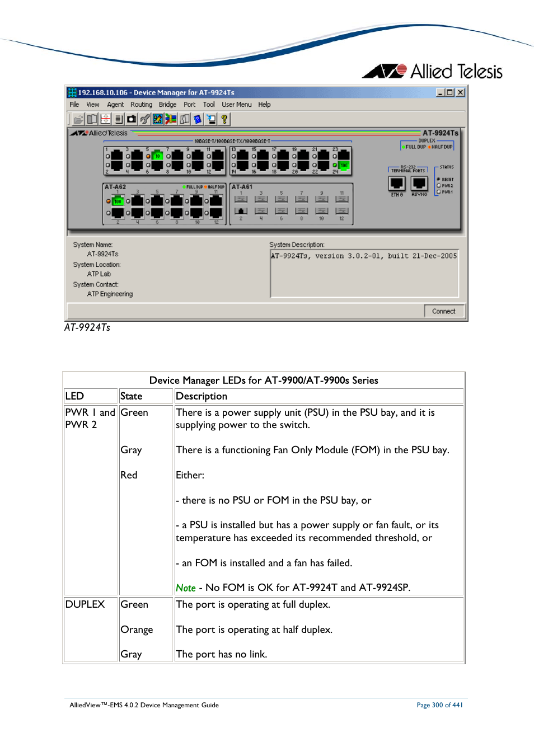Viewport: 534px width, 756px height.
Task: Click the ASYN0 terminal port
Action: click(x=419, y=183)
